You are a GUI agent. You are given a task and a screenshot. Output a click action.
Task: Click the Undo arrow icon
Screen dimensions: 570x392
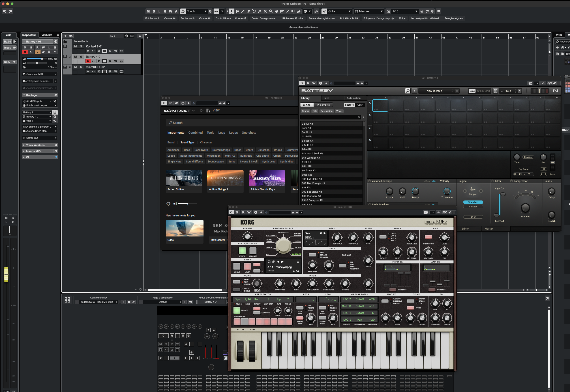[x=4, y=11]
